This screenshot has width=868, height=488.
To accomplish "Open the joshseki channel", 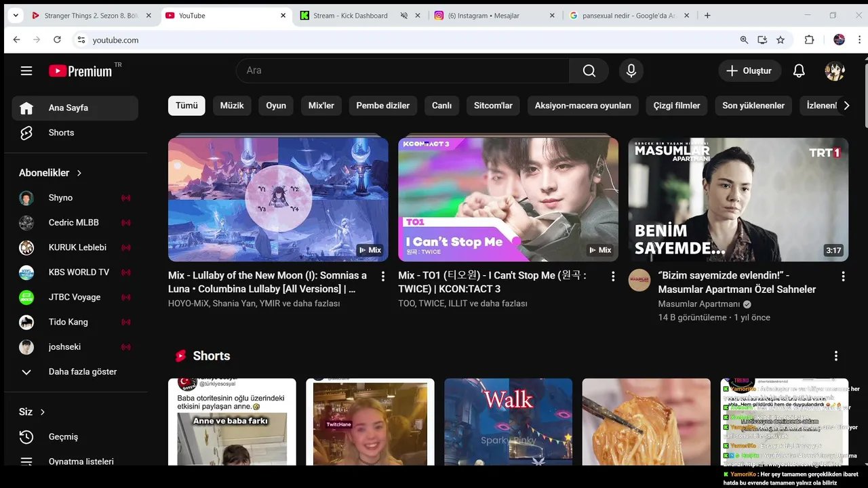I will click(x=75, y=347).
